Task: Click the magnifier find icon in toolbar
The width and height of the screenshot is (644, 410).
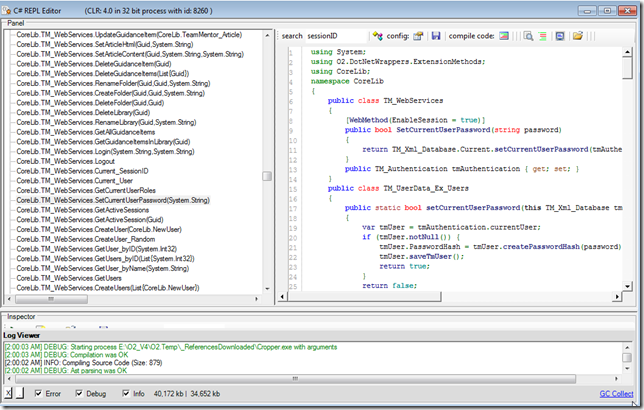Action: [529, 36]
